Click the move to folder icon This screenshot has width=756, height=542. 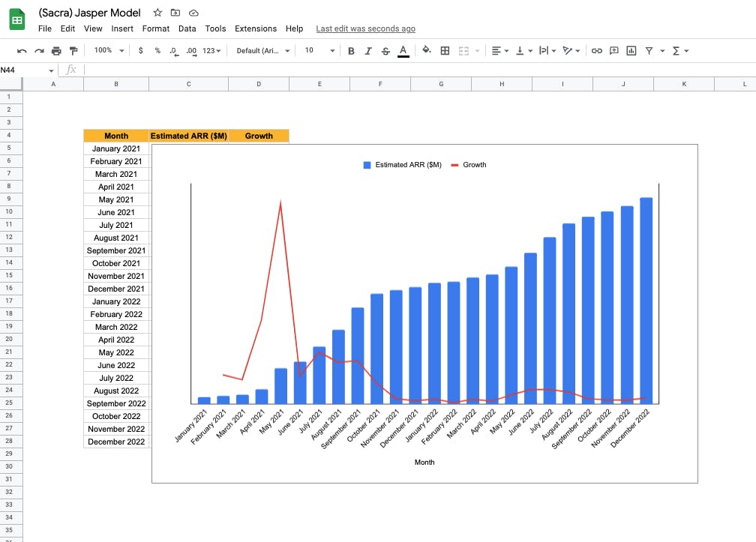point(175,13)
